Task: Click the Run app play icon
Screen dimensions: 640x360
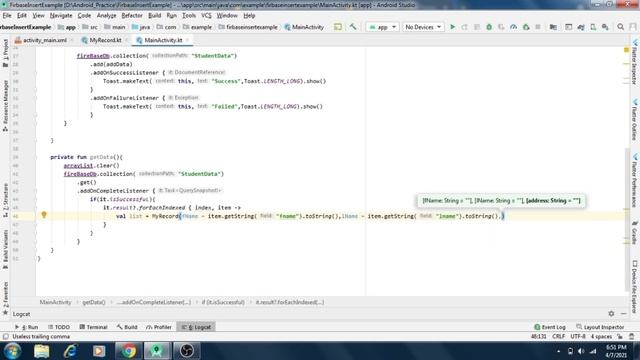Action: 452,27
